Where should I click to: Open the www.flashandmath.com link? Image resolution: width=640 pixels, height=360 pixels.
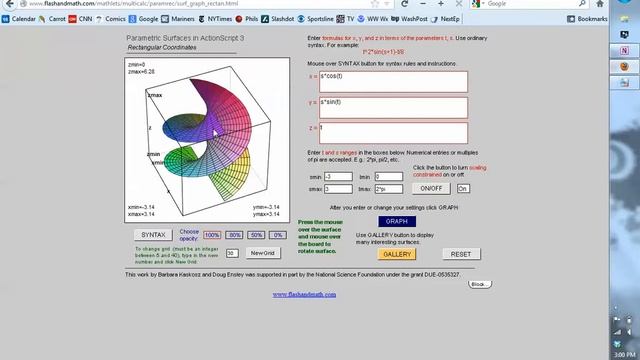click(x=304, y=294)
